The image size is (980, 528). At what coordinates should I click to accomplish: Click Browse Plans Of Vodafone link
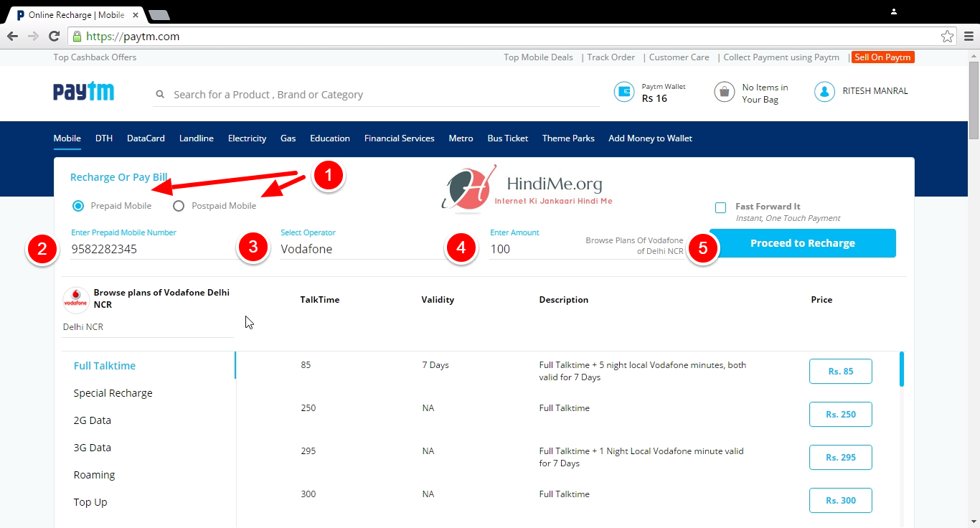click(x=635, y=246)
